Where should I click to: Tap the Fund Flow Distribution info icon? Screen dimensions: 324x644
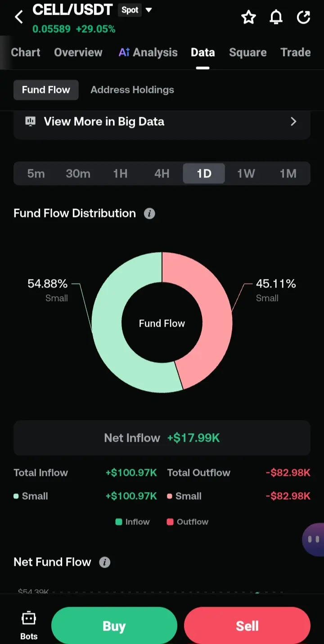pos(149,213)
